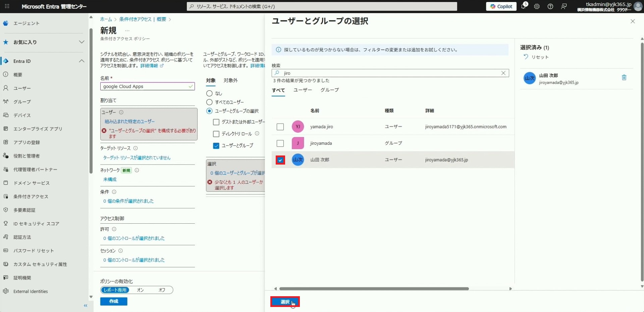Select the すべてのユーザー radio button
This screenshot has height=312, width=644.
coord(209,102)
